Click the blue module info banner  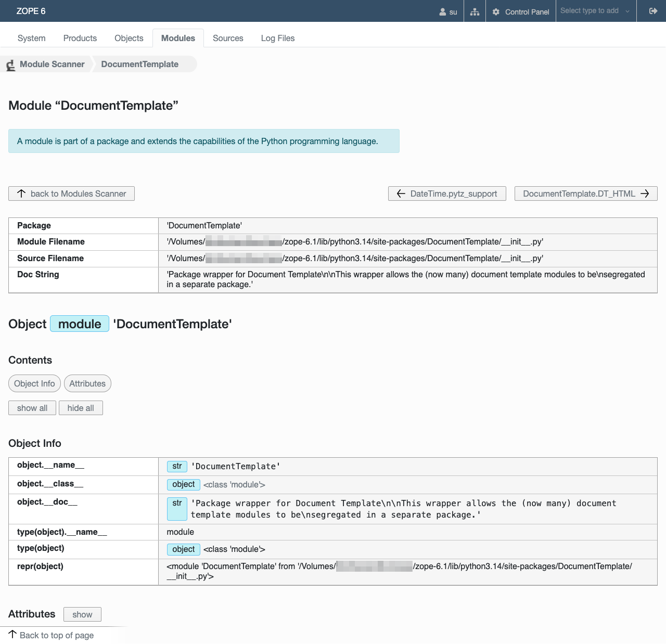pyautogui.click(x=204, y=141)
